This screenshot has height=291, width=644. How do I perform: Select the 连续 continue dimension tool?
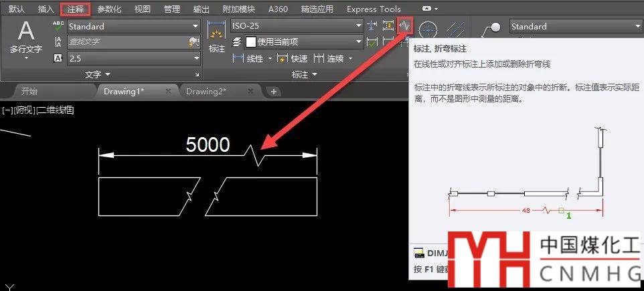[x=329, y=59]
